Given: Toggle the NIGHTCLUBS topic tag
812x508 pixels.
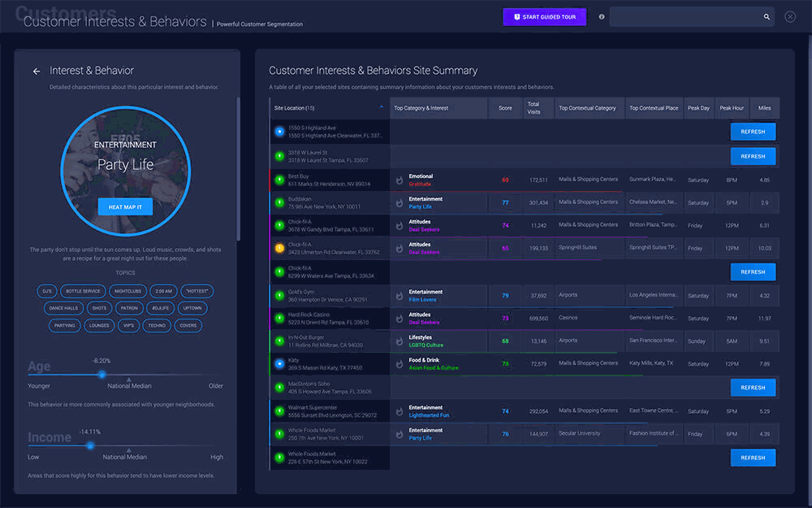Looking at the screenshot, I should [127, 291].
